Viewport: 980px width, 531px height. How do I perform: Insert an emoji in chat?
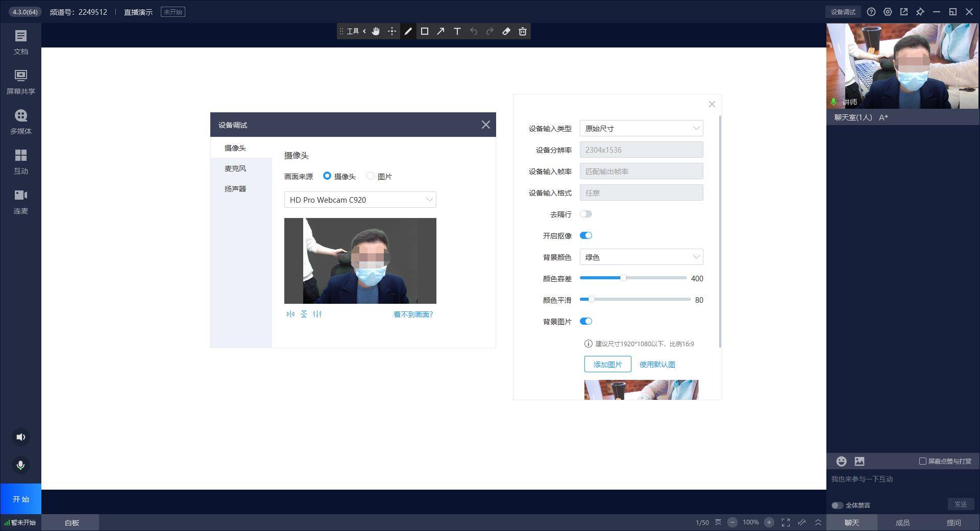click(x=841, y=461)
